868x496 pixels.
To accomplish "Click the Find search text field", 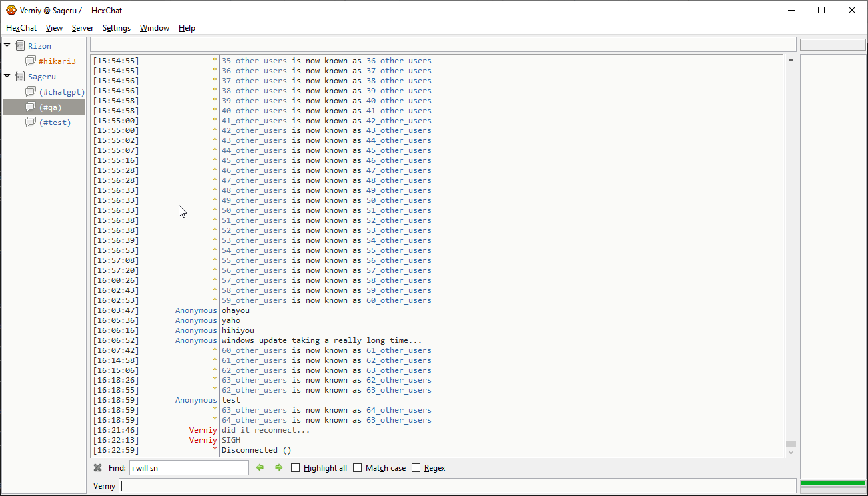I will point(189,468).
